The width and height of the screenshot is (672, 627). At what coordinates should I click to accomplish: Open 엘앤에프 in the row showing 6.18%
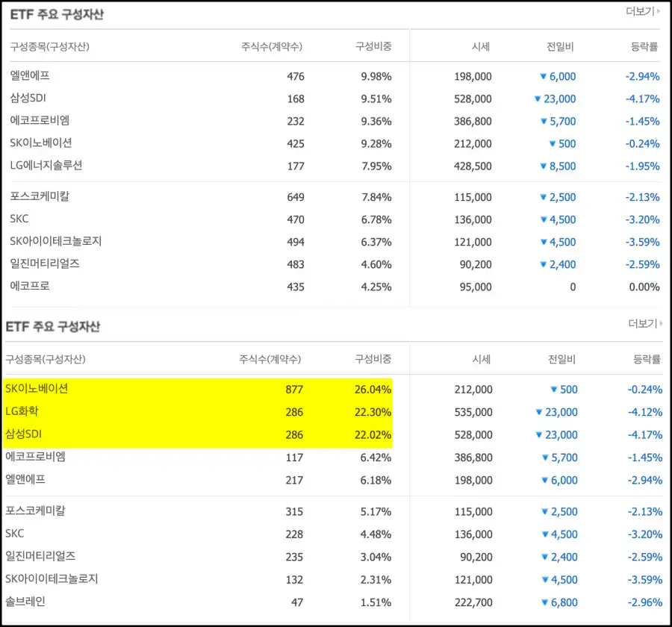(x=25, y=479)
